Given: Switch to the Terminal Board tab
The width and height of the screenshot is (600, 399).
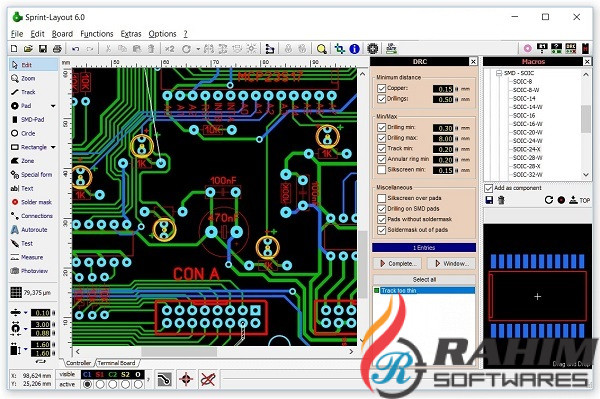Looking at the screenshot, I should coord(116,363).
